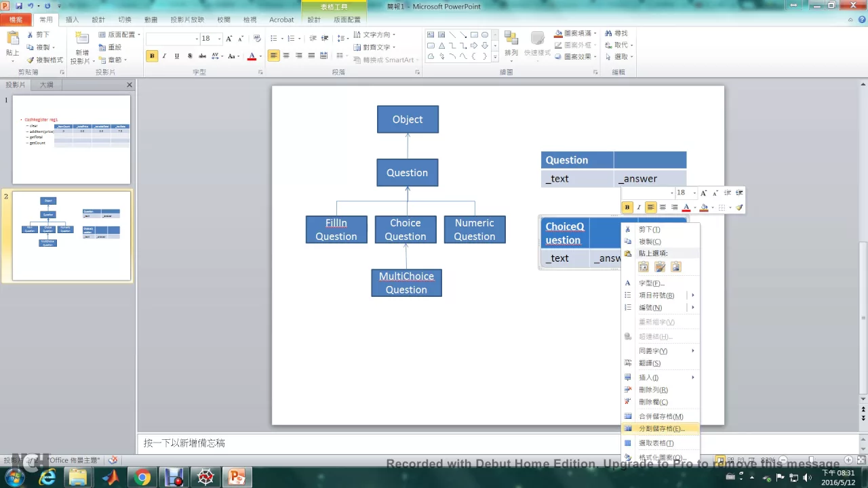Screen dimensions: 868x488
Task: Toggle Justify alignment in ribbon Paragraph group
Action: pyautogui.click(x=312, y=56)
